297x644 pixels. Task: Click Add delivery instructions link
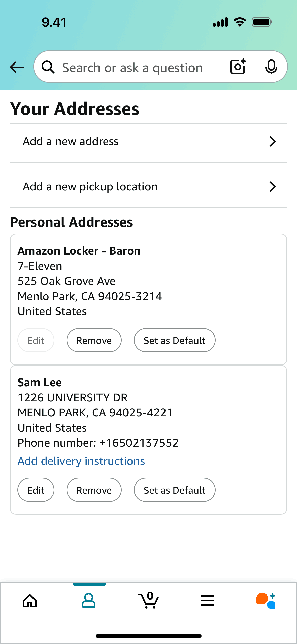click(x=81, y=461)
